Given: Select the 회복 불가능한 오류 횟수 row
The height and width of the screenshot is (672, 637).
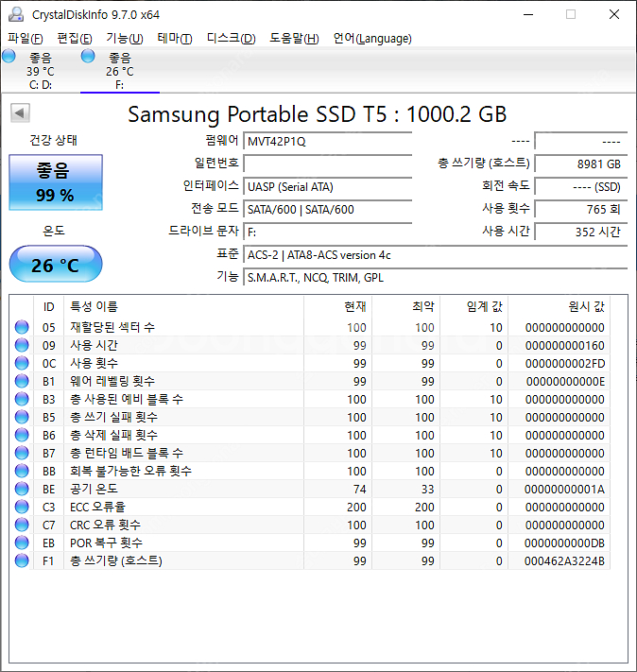Looking at the screenshot, I should 309,471.
